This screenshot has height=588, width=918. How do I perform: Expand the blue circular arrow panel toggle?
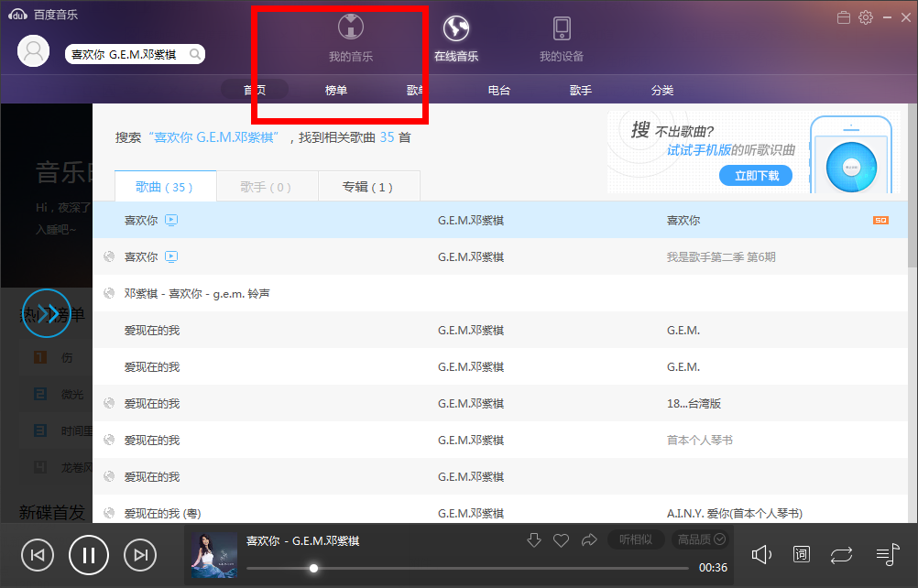click(47, 313)
